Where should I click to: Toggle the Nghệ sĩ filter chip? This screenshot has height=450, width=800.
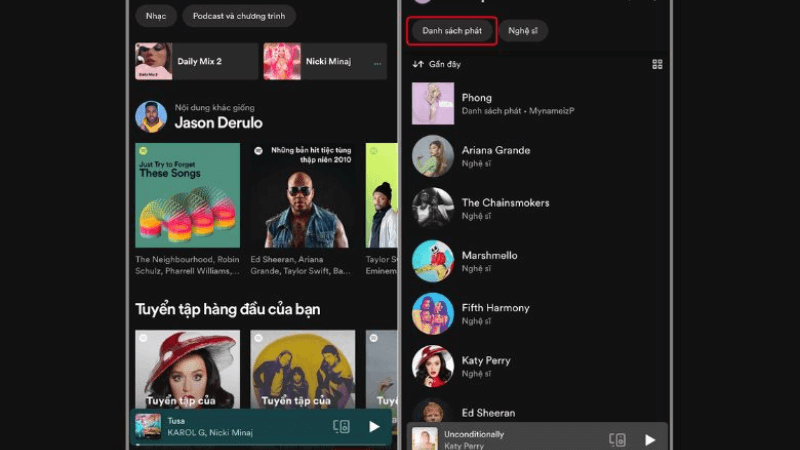[523, 31]
